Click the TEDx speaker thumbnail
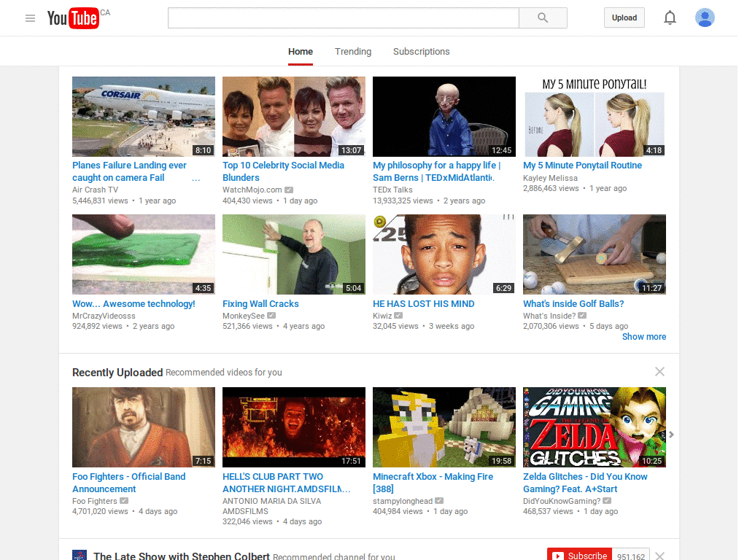 pyautogui.click(x=444, y=117)
